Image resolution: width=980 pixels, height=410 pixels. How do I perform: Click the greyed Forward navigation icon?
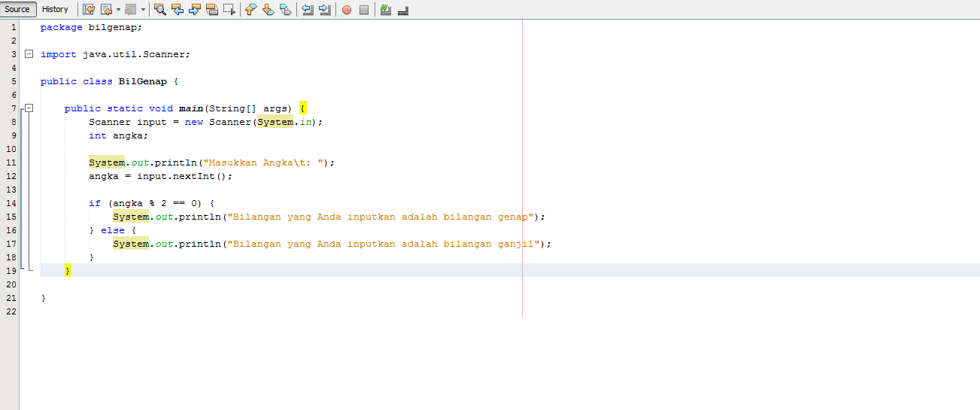[x=130, y=10]
